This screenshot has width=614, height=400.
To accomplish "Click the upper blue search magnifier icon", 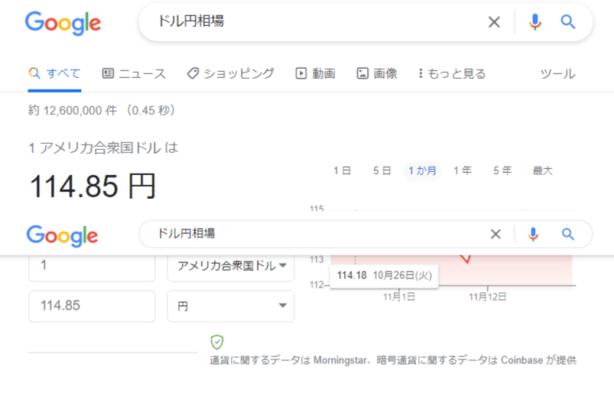I will pos(568,22).
